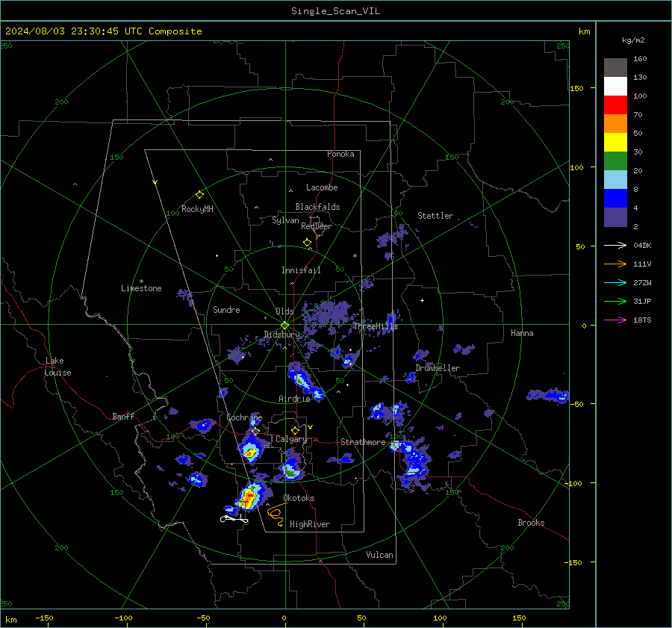Image resolution: width=672 pixels, height=628 pixels.
Task: Click the yellow diamond marker near RockyMH
Action: [x=199, y=195]
